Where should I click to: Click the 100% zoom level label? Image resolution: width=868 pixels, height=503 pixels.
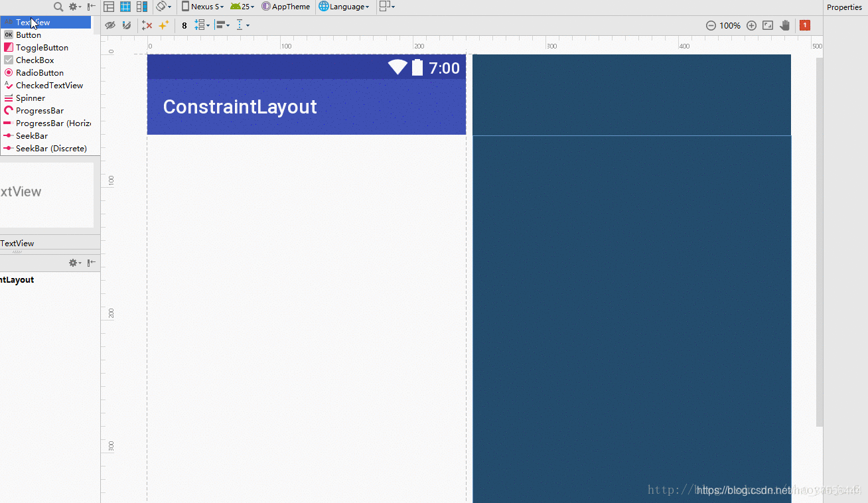pyautogui.click(x=730, y=26)
